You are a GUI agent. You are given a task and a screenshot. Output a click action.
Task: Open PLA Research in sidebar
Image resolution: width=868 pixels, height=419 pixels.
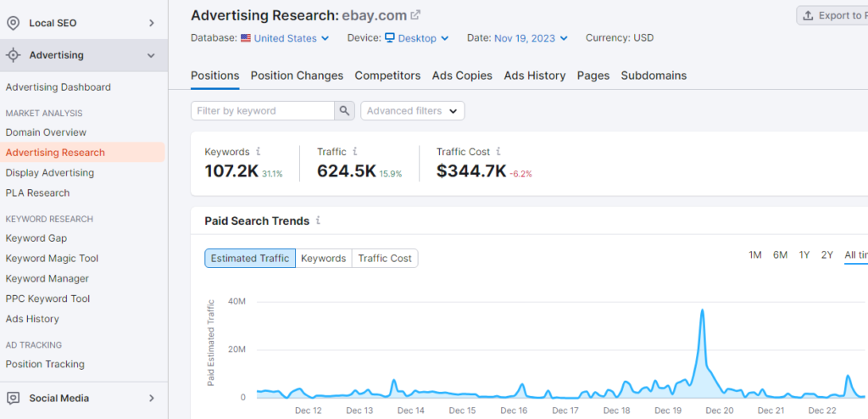37,193
